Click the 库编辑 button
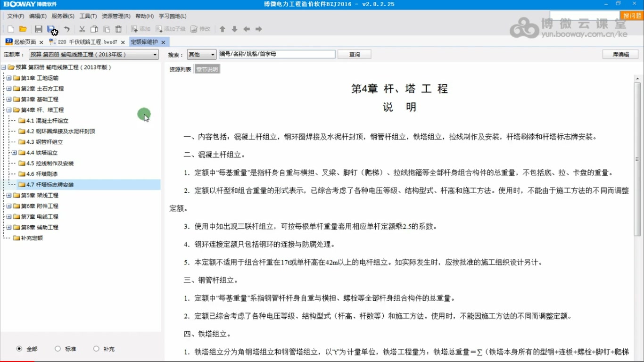 click(620, 55)
